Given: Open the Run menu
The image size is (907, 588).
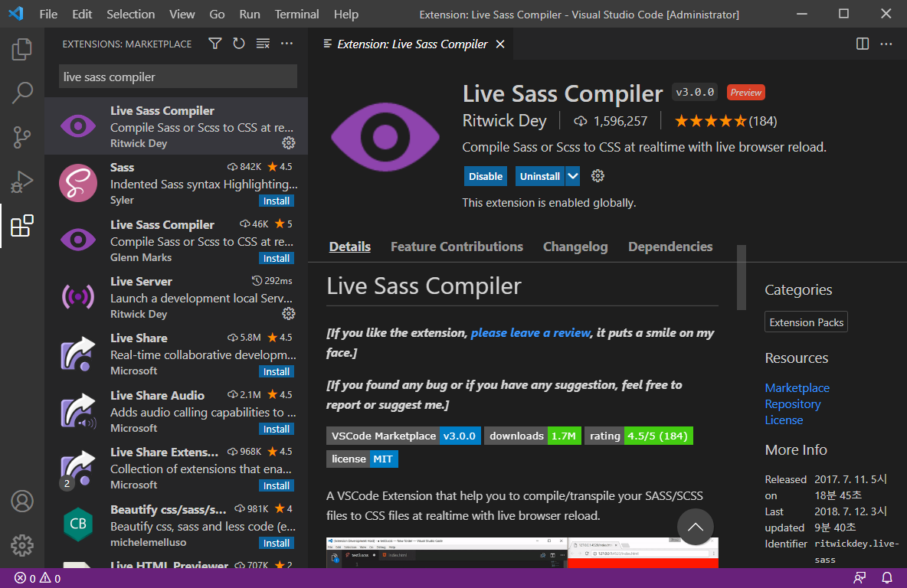Looking at the screenshot, I should coord(250,14).
